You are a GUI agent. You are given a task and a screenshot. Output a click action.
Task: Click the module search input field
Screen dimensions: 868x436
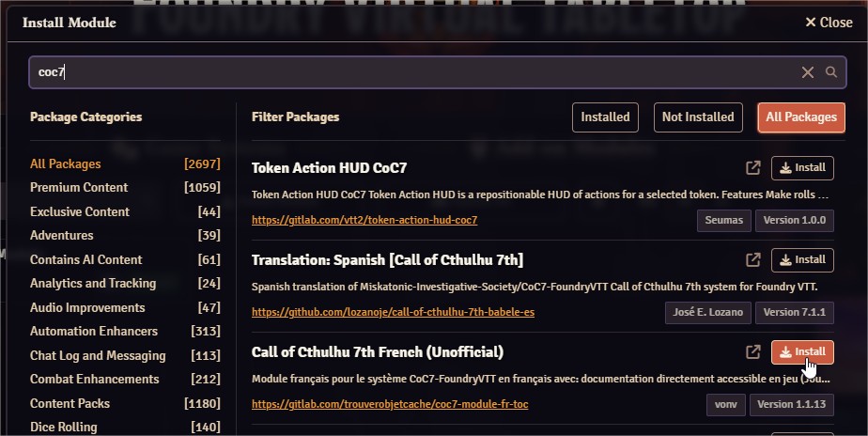click(x=413, y=72)
